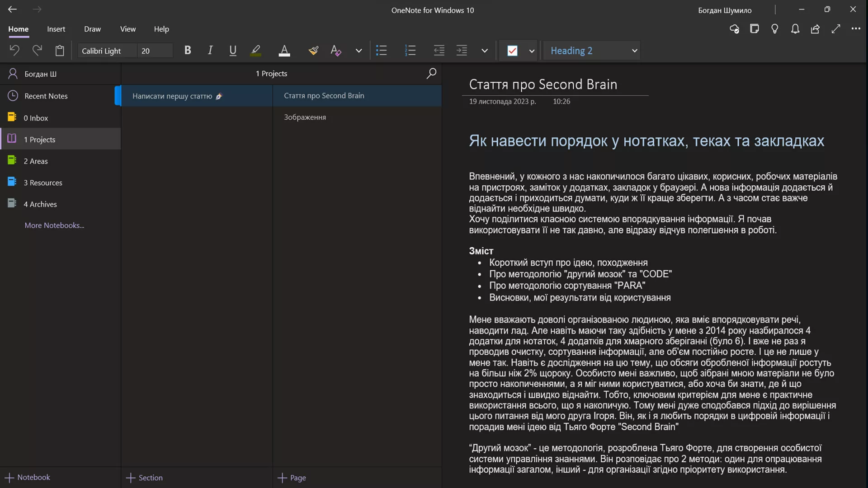Image resolution: width=868 pixels, height=488 pixels.
Task: Open the Sticky Notes feed
Action: pos(755,28)
